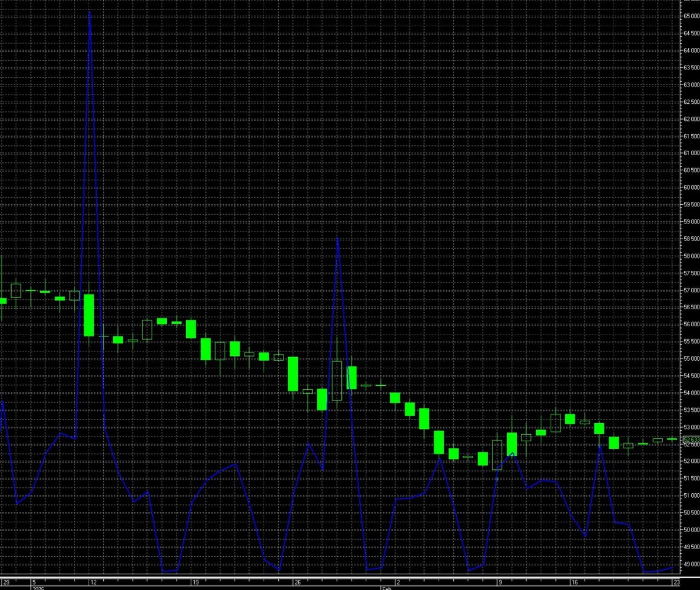This screenshot has width=700, height=590.
Task: Click the 50 000 price axis label
Action: tap(691, 530)
